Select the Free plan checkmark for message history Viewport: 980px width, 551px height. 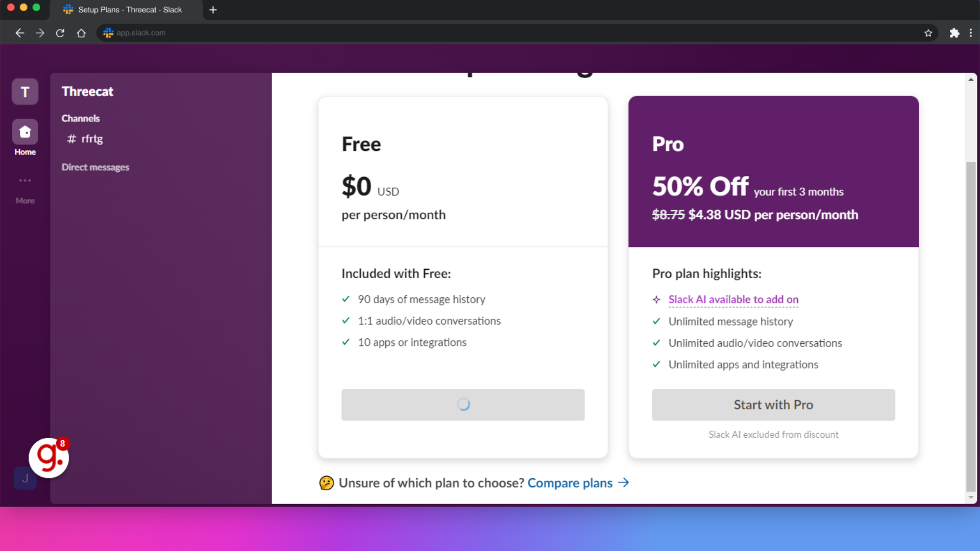click(346, 298)
